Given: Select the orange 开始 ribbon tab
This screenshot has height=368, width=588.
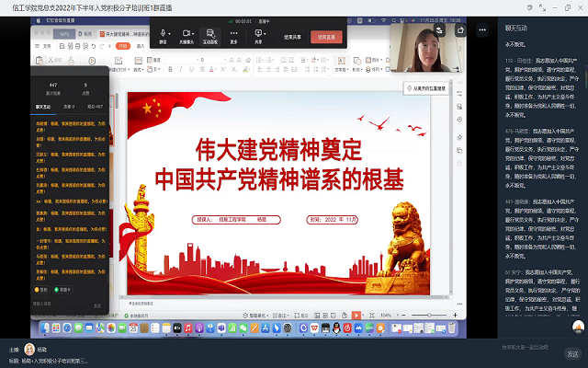Looking at the screenshot, I should [122, 46].
